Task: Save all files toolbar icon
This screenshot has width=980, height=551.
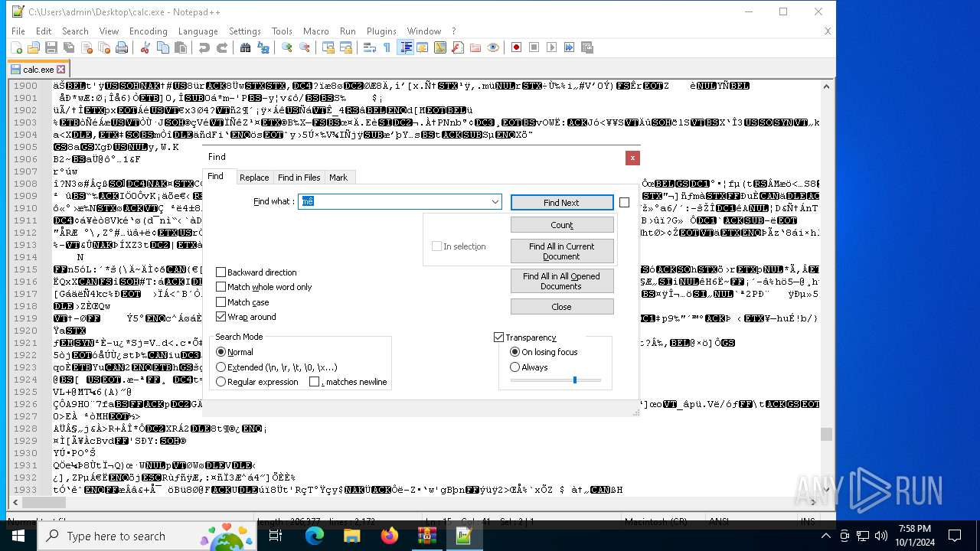Action: pyautogui.click(x=69, y=47)
